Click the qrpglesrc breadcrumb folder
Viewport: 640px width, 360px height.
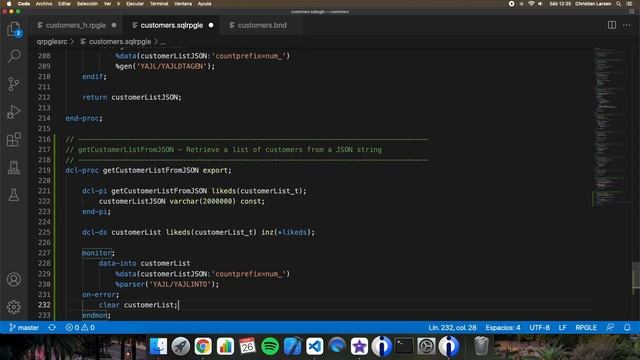52,42
